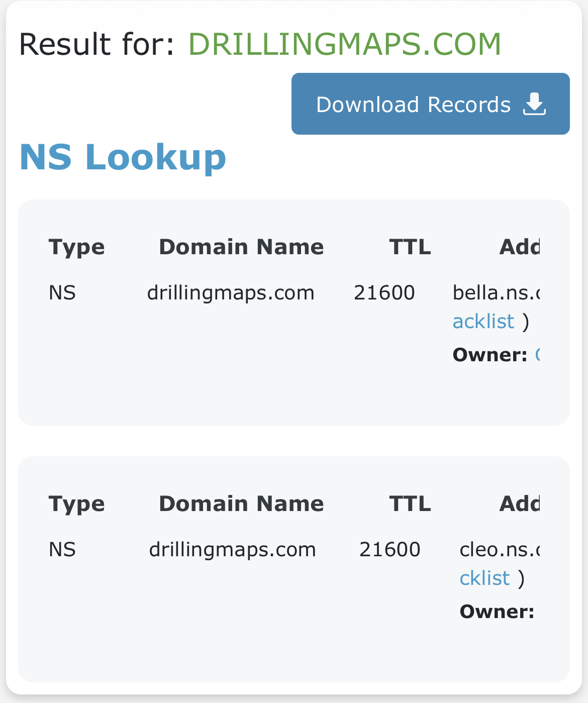Image resolution: width=588 pixels, height=703 pixels.
Task: Click the DRILLINGMAPS.COM green domain title
Action: click(344, 44)
